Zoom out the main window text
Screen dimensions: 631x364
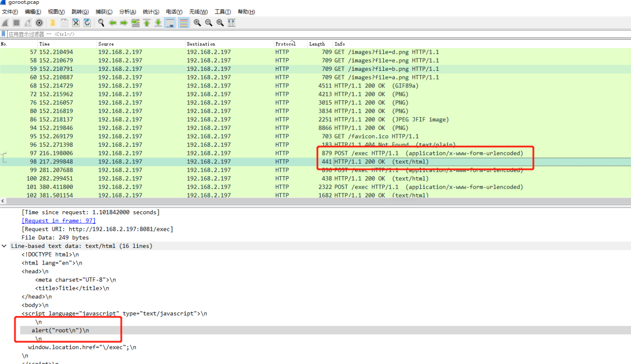[209, 23]
